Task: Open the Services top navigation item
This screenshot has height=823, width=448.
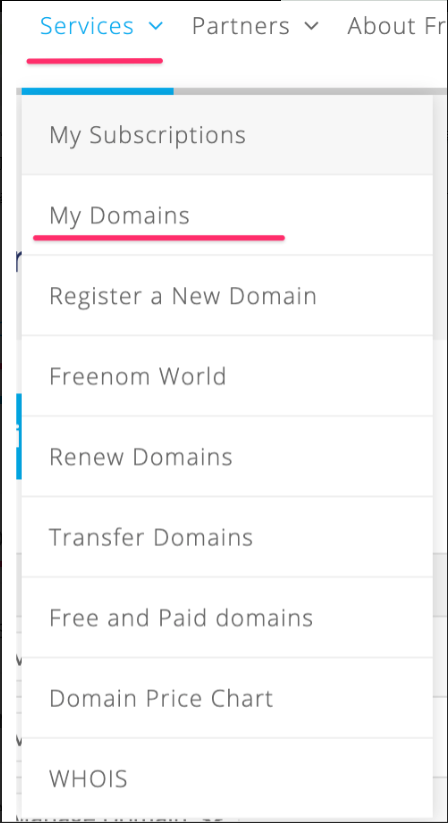Action: pos(87,26)
